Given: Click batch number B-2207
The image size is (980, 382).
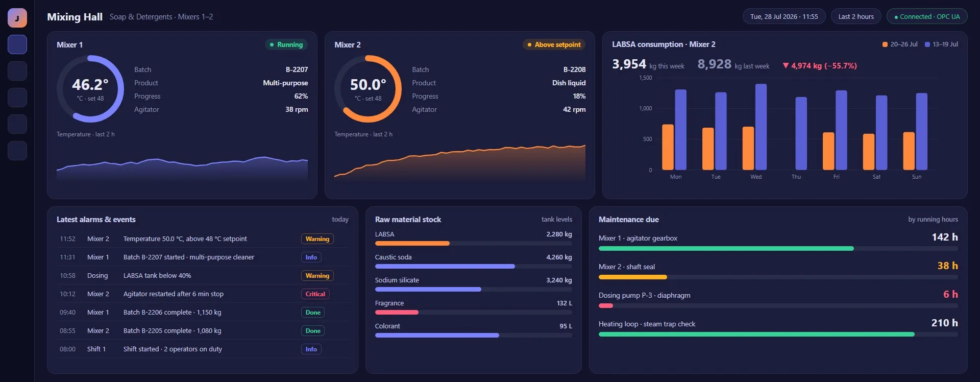Looking at the screenshot, I should point(297,69).
